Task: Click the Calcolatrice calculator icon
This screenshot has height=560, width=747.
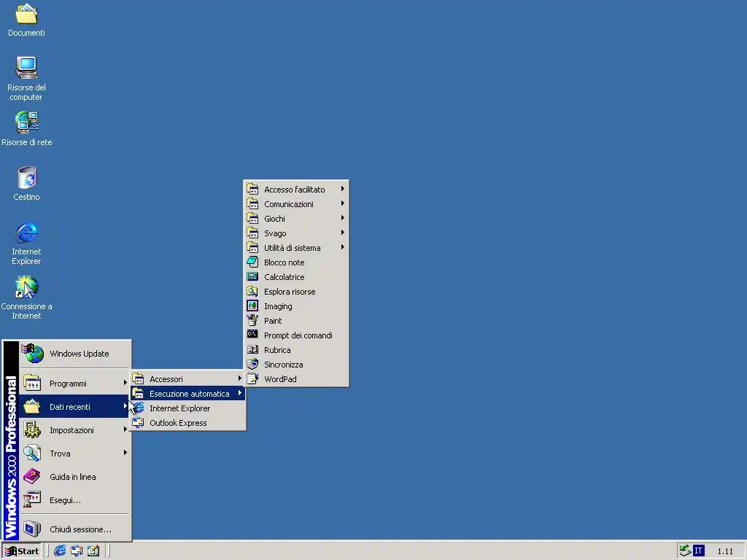Action: click(x=252, y=276)
